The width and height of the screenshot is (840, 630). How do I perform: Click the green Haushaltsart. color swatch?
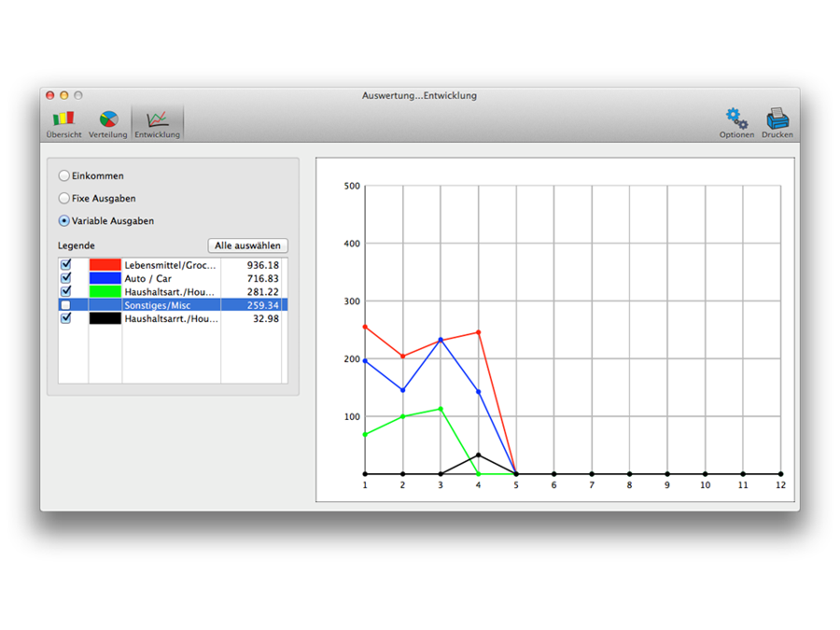[105, 291]
